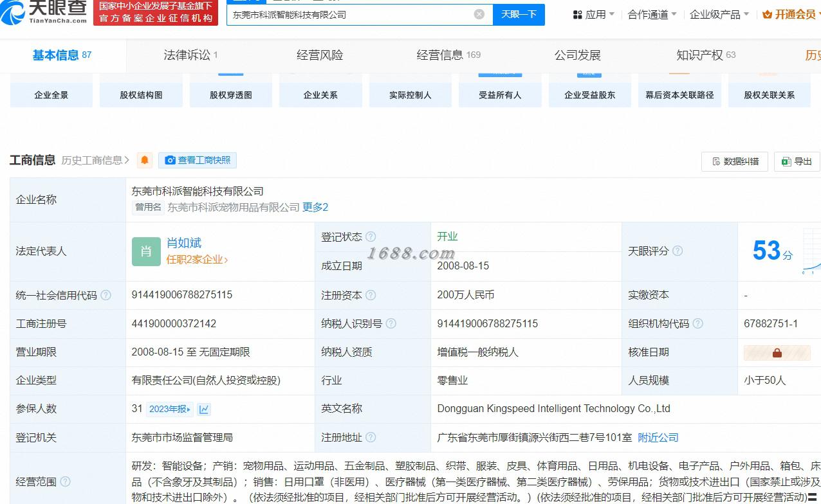Switch to the 基本信息 tab
The height and width of the screenshot is (504, 821).
point(62,55)
